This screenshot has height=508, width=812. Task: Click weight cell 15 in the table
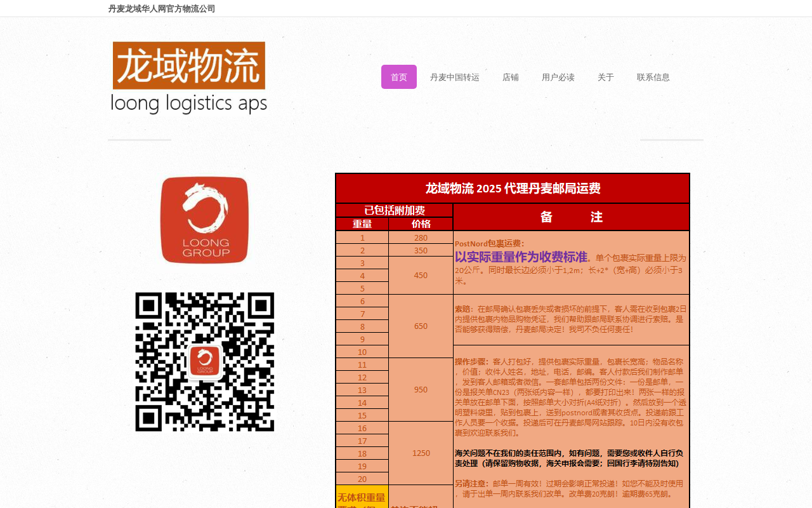click(362, 415)
